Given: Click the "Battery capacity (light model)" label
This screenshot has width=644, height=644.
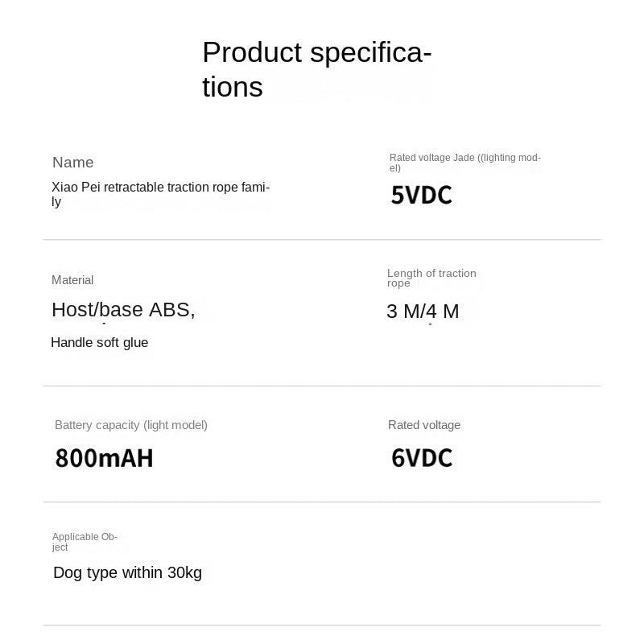Looking at the screenshot, I should [x=131, y=425].
